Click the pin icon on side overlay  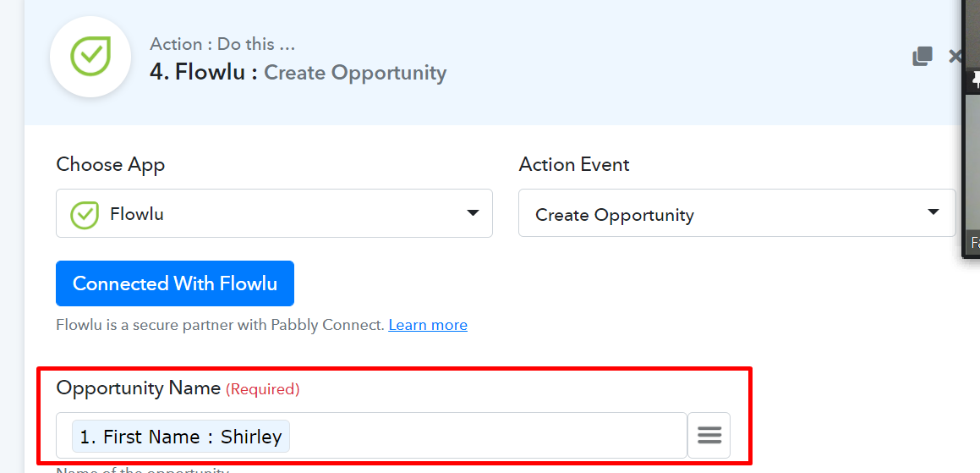pos(975,80)
